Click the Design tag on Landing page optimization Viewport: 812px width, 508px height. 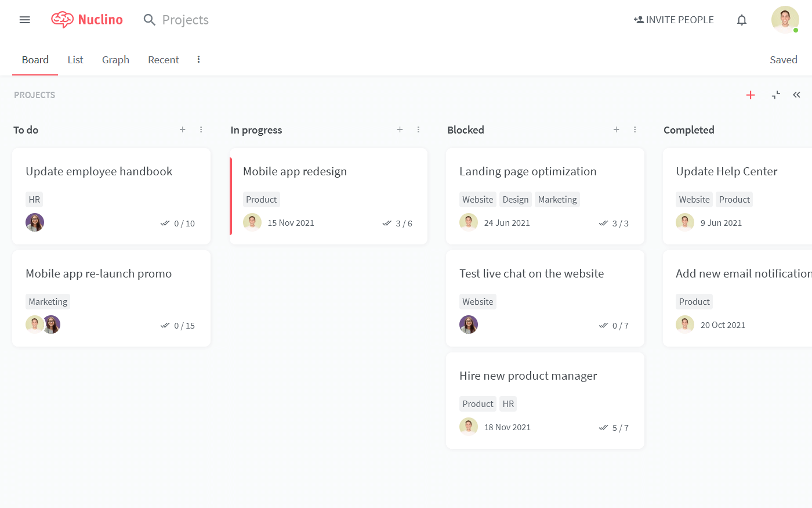click(516, 199)
